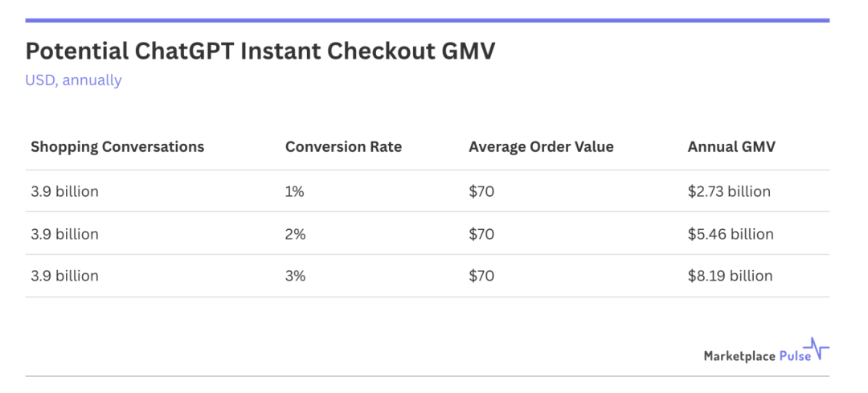Click 3.9 billion in the 1% row
Image resolution: width=868 pixels, height=393 pixels.
coord(64,191)
